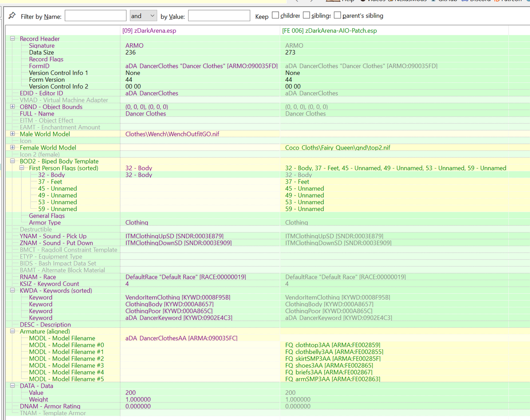Open the 'and' operator dropdown
Screen dimensions: 530x420
click(144, 16)
